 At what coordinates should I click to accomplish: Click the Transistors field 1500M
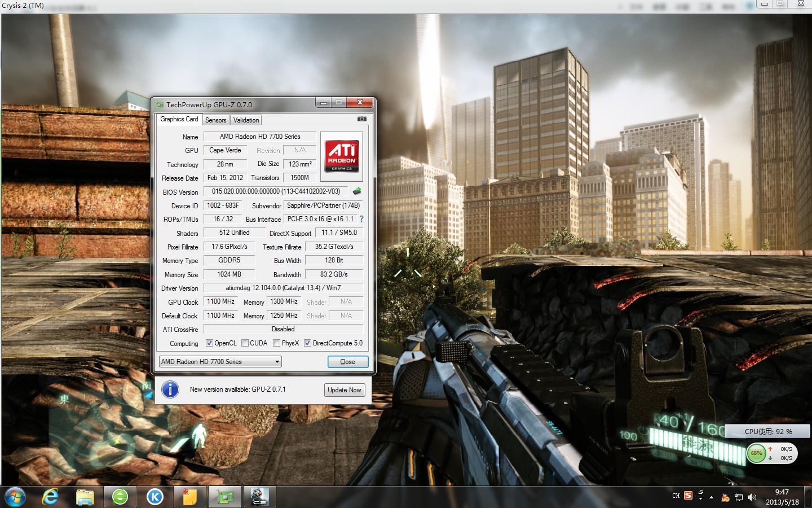300,178
